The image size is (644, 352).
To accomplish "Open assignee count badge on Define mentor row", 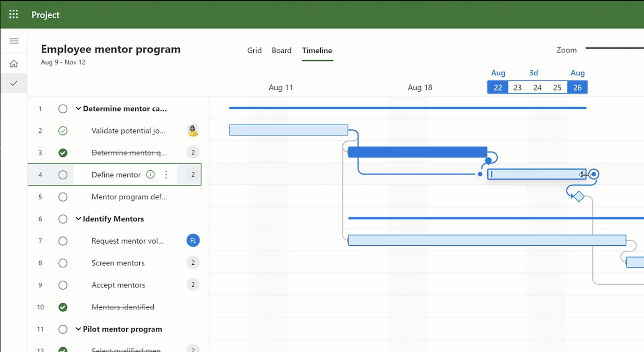I will point(193,174).
